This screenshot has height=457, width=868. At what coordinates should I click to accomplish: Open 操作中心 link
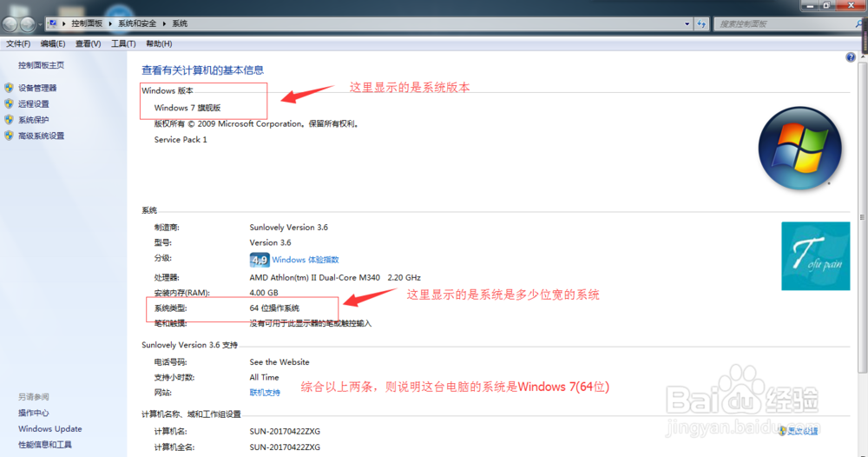click(x=33, y=414)
